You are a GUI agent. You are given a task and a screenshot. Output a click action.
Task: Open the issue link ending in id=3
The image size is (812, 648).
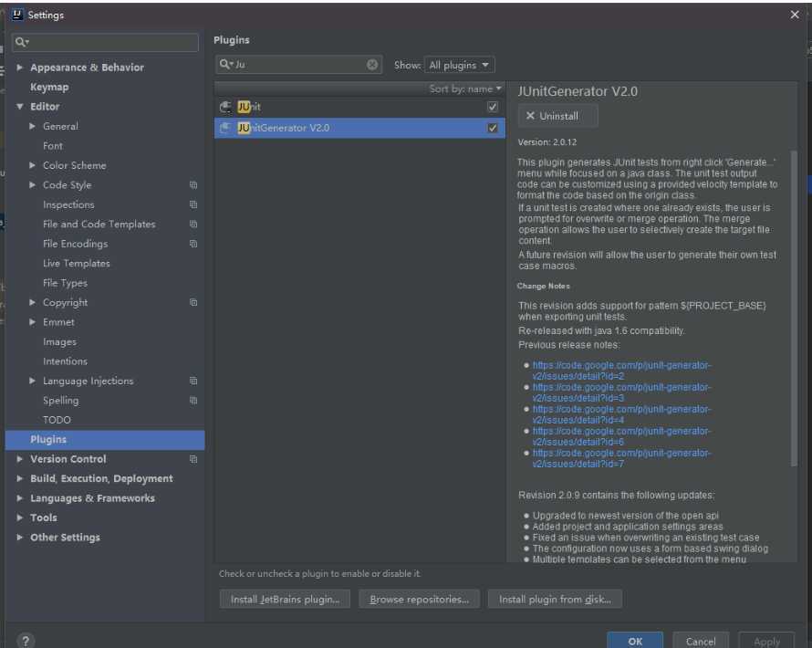pos(622,392)
